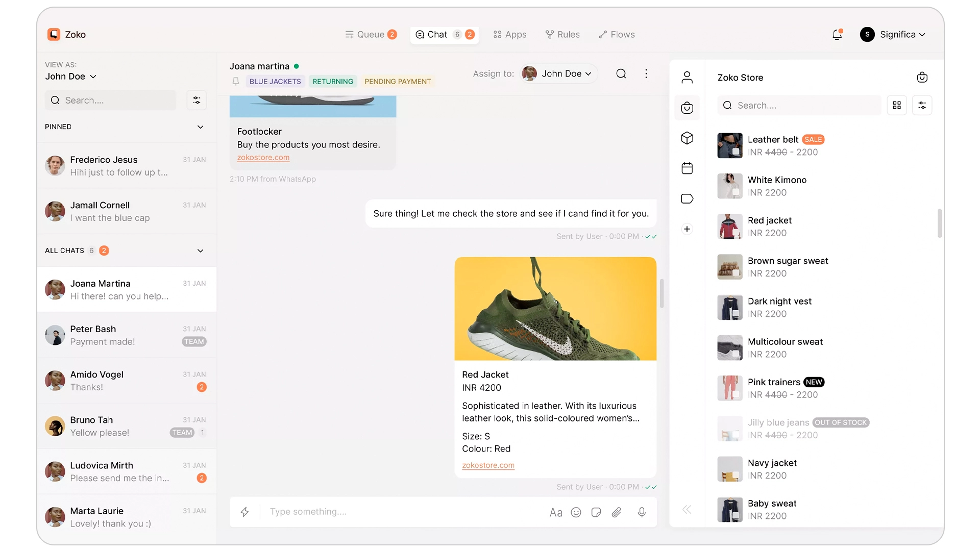Select the contact profile icon in the right sidebar
The width and height of the screenshot is (980, 551).
(687, 77)
